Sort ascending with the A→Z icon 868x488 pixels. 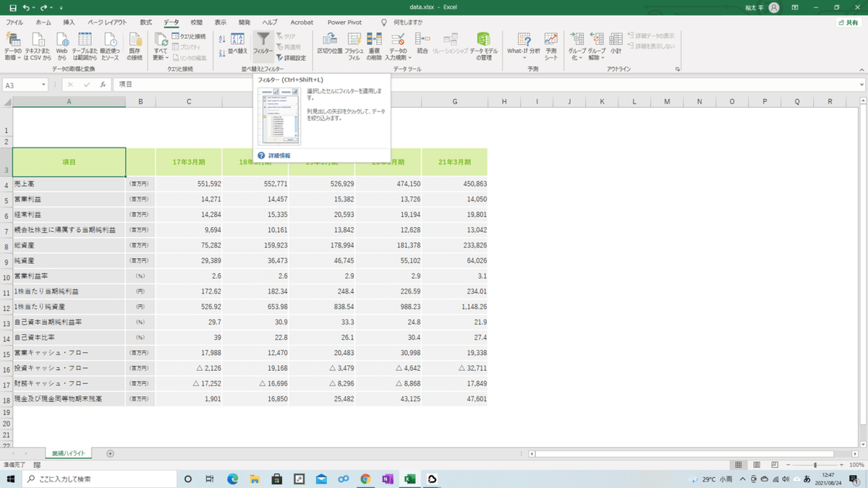point(222,38)
